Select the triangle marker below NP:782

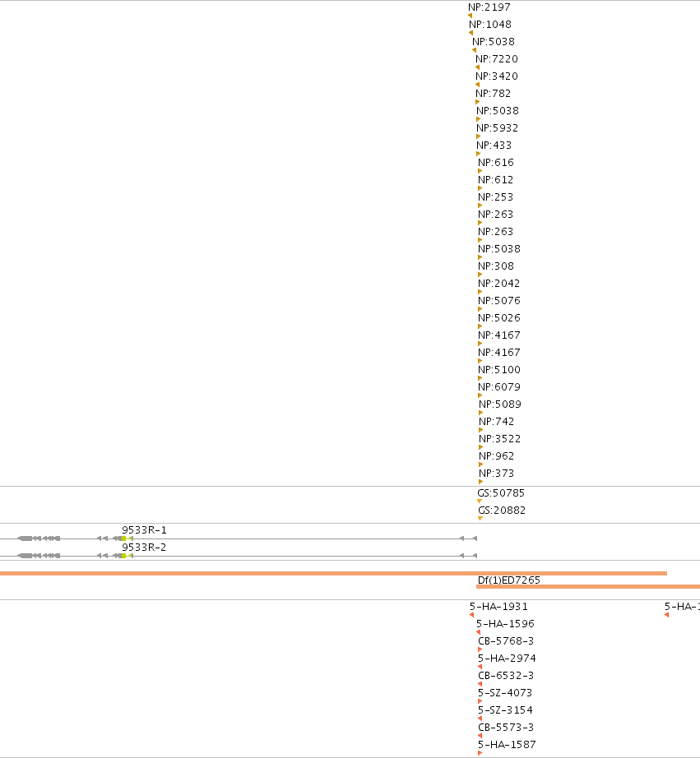[477, 102]
